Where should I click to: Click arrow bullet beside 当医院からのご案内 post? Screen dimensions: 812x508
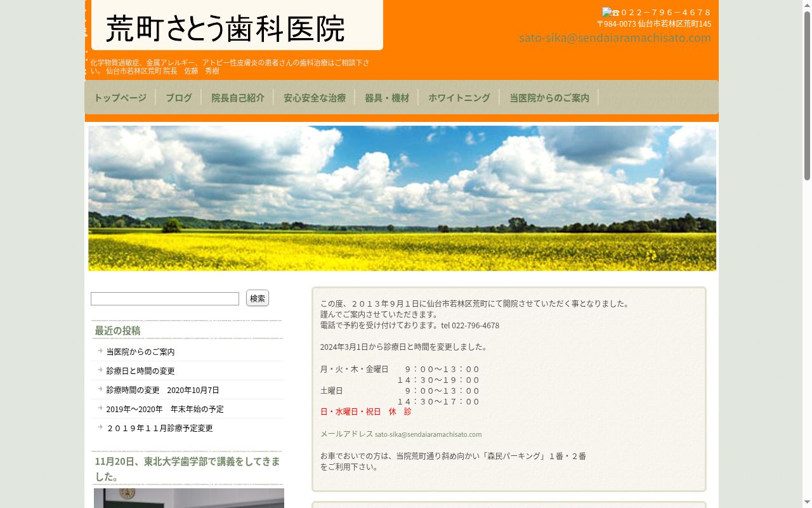[100, 351]
